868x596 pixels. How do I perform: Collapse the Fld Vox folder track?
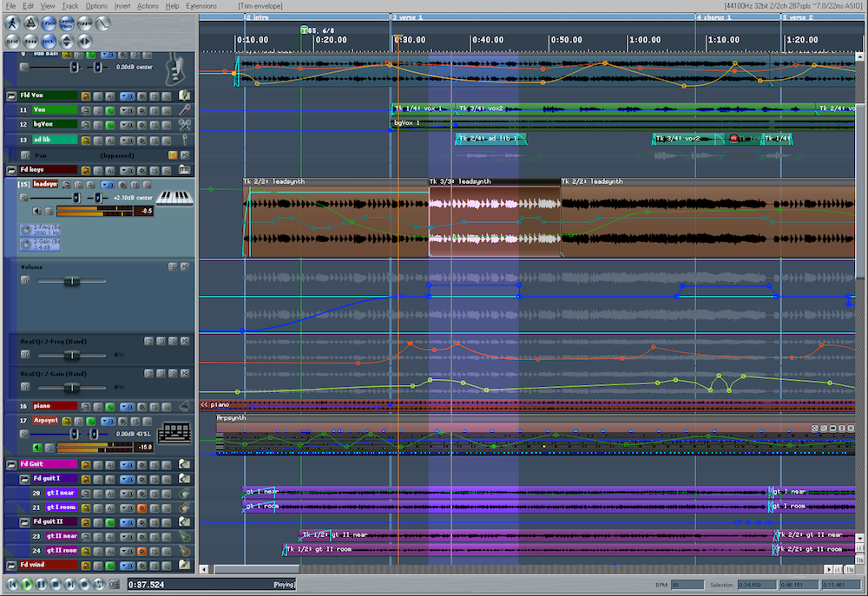coord(11,95)
